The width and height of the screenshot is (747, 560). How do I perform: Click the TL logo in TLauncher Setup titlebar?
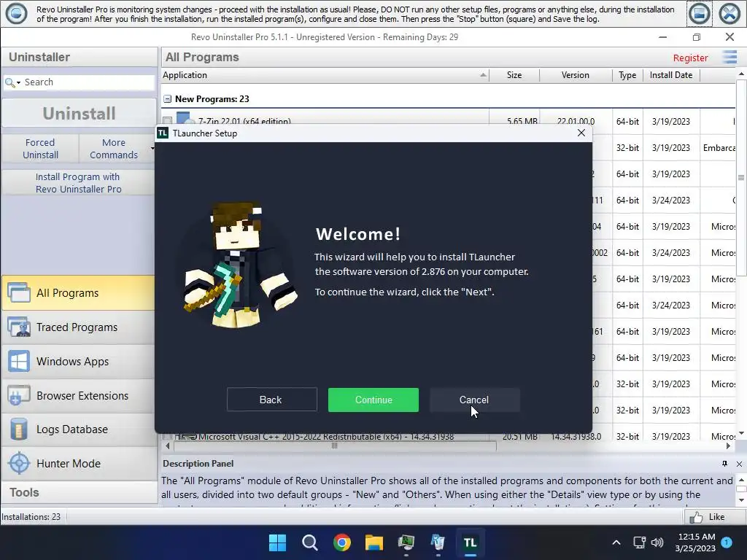(163, 133)
